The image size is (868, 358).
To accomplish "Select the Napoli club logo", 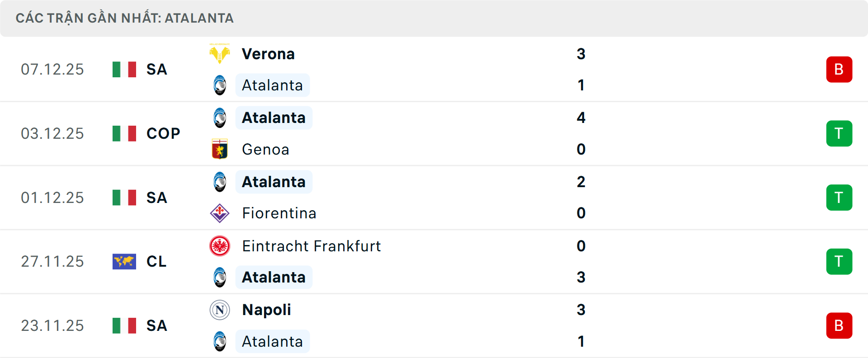I will (220, 310).
